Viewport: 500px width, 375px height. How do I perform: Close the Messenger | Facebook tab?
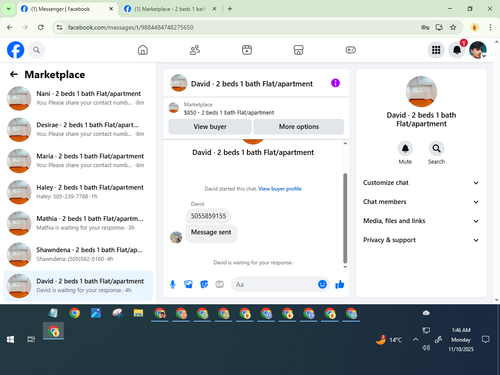[111, 9]
